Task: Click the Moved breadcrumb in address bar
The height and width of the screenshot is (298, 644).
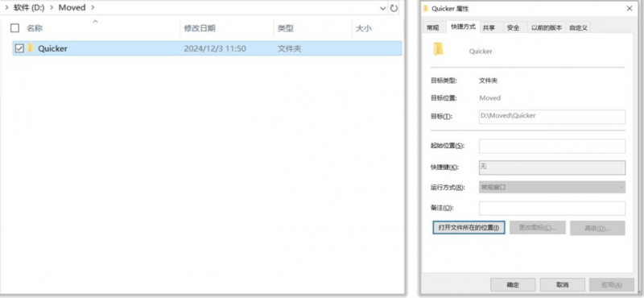Action: (x=72, y=7)
